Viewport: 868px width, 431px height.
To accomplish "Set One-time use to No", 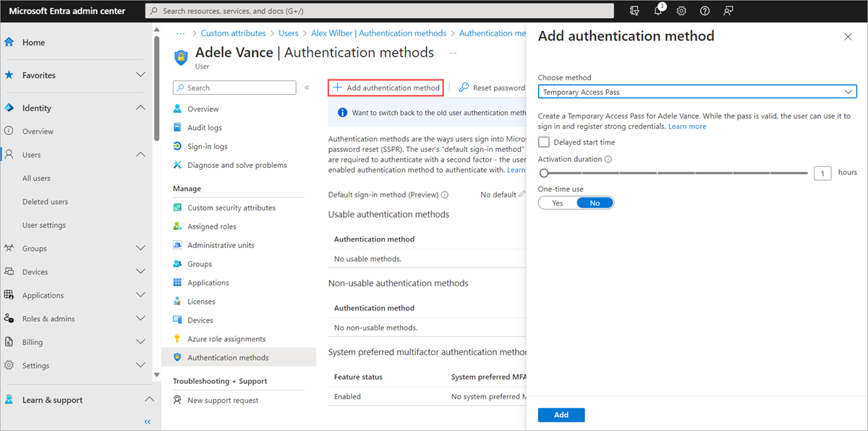I will [x=595, y=203].
